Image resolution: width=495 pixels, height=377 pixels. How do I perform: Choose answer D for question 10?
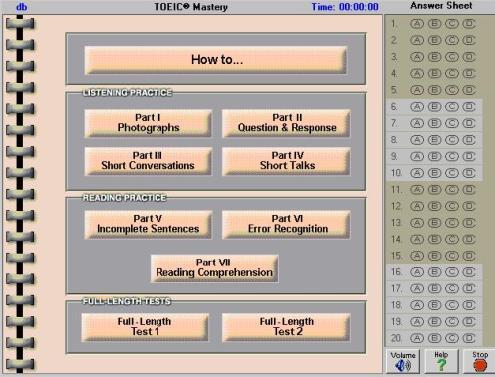pyautogui.click(x=469, y=173)
